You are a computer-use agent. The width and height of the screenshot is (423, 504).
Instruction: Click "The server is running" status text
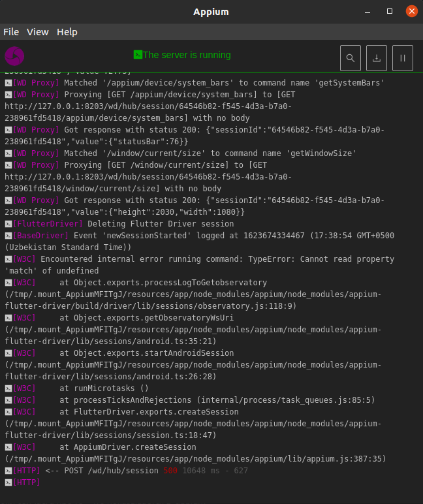tap(187, 55)
